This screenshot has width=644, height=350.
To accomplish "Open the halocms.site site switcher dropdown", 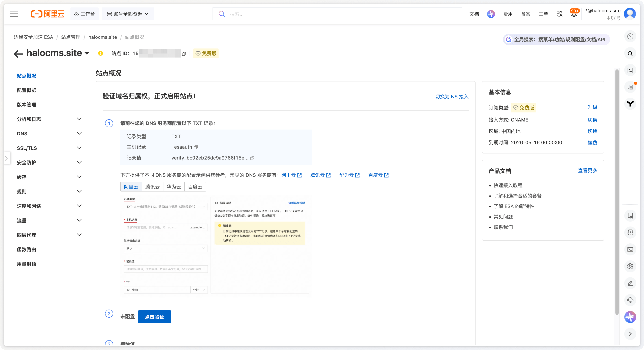I will [87, 53].
